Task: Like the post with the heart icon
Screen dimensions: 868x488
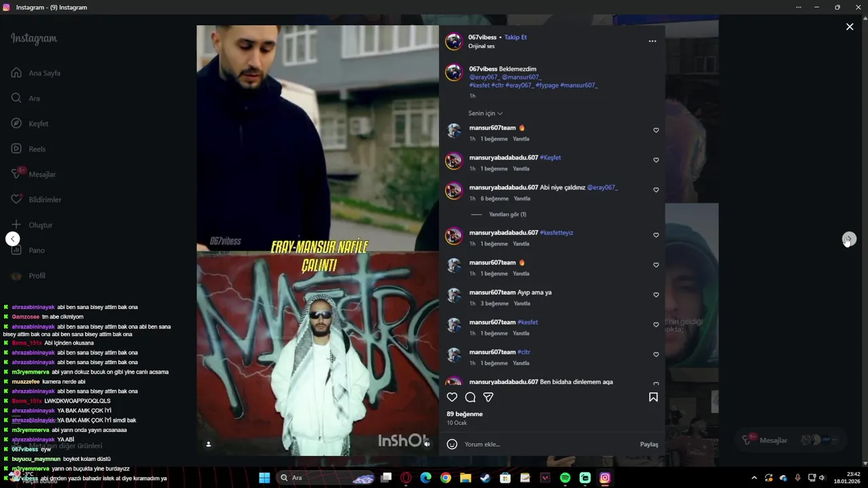Action: point(452,397)
